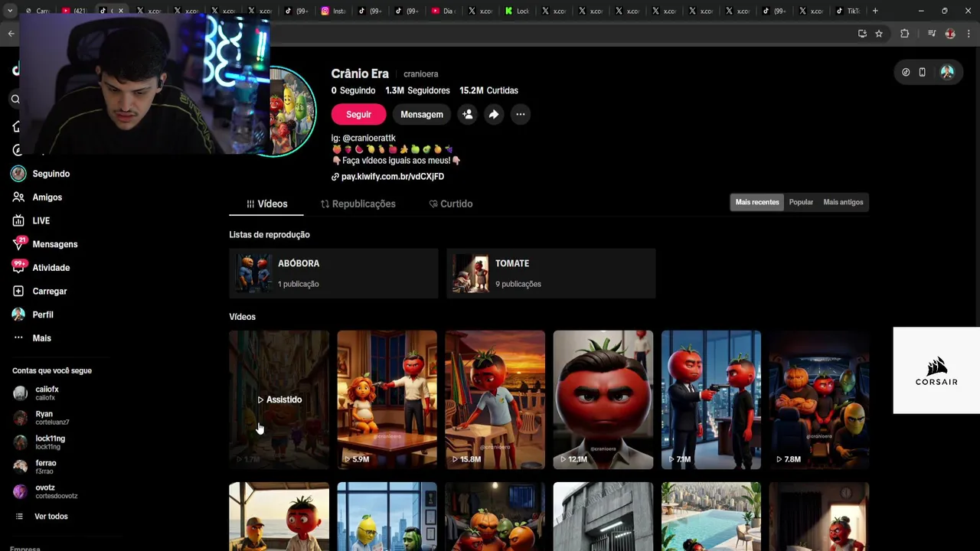
Task: Bookmark this page with the star icon
Action: point(879,34)
